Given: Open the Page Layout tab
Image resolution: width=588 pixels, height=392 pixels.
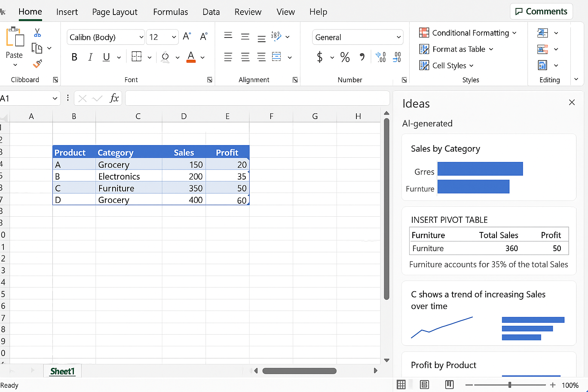Looking at the screenshot, I should pyautogui.click(x=115, y=12).
